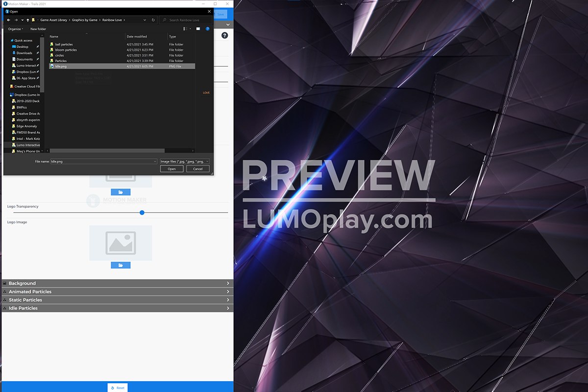The width and height of the screenshot is (588, 392).
Task: Open Documents in the navigation pane
Action: (25, 59)
